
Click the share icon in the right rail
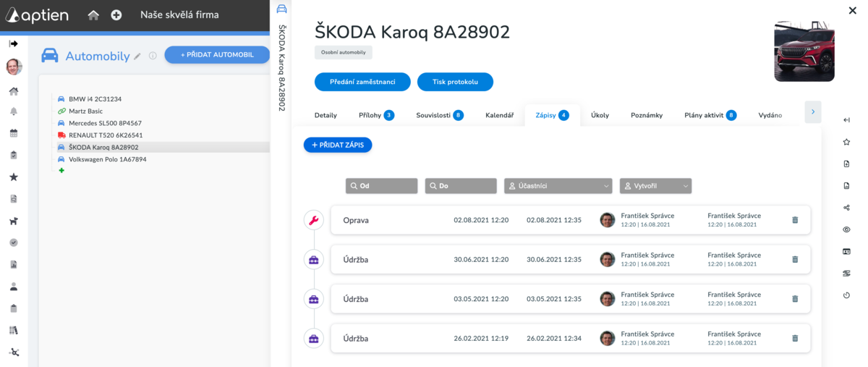click(x=846, y=208)
